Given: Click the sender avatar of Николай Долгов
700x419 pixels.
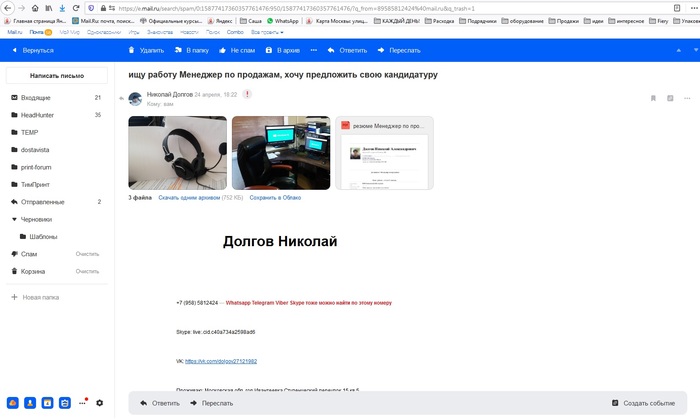Looking at the screenshot, I should 135,99.
